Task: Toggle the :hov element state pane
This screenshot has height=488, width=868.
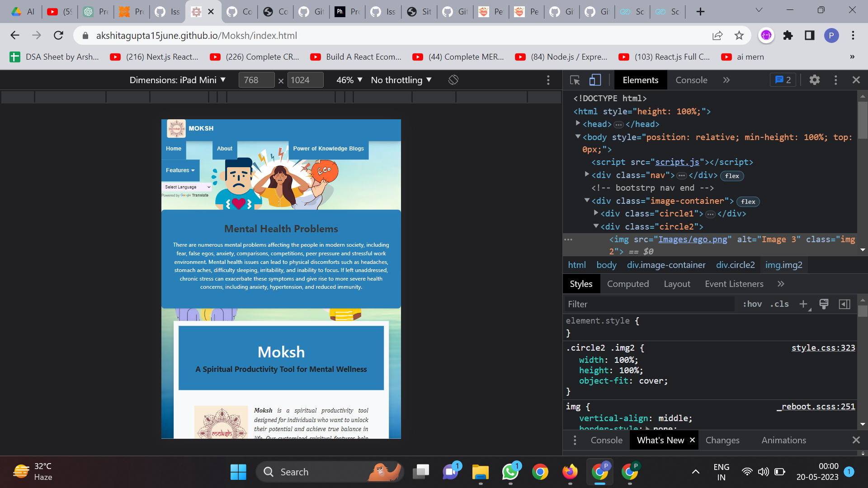Action: (x=752, y=304)
